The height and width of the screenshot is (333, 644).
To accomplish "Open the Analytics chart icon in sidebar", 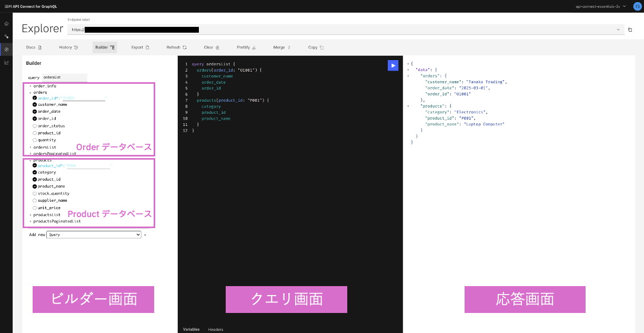I will [6, 62].
